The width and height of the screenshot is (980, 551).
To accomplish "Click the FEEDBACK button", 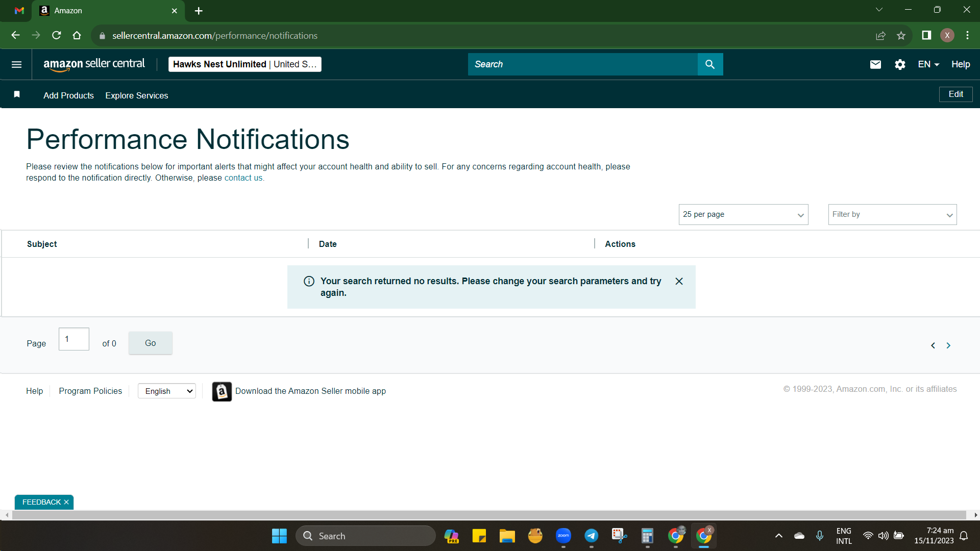I will [41, 502].
